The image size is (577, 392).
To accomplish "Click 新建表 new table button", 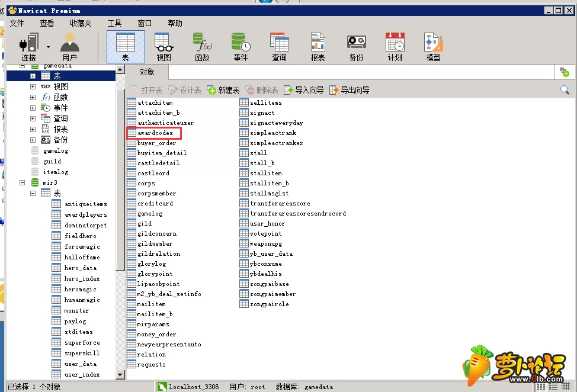I will (x=223, y=90).
